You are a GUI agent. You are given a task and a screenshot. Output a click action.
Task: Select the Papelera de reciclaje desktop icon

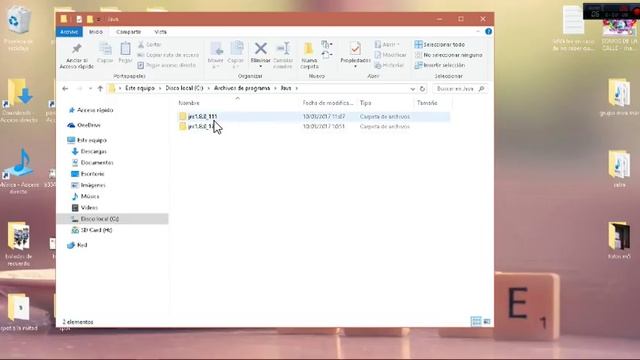pyautogui.click(x=18, y=29)
